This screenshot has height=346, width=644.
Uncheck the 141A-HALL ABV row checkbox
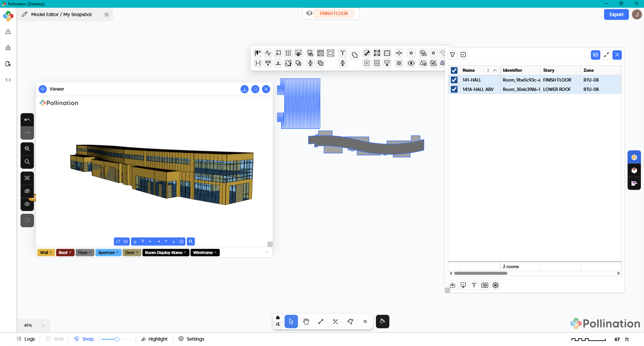tap(454, 89)
